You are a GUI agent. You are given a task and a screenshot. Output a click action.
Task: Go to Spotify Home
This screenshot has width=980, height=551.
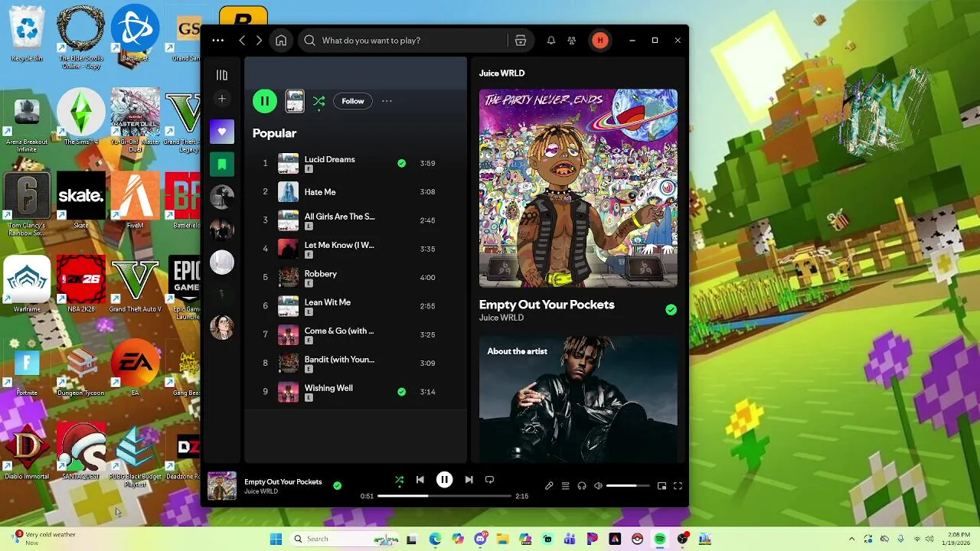click(281, 41)
